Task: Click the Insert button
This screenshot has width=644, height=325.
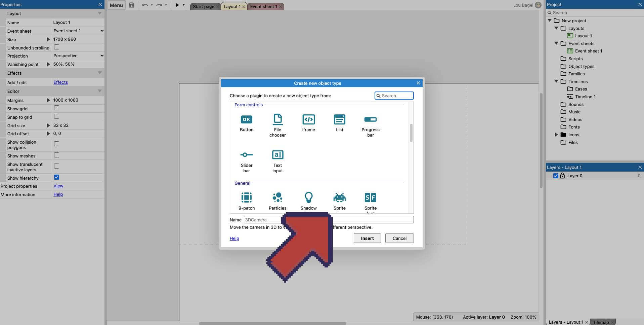Action: coord(367,238)
